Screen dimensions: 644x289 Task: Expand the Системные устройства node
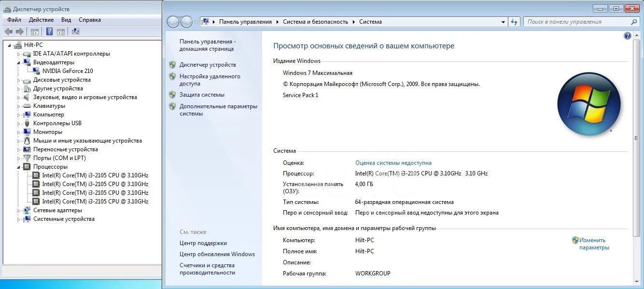click(19, 219)
